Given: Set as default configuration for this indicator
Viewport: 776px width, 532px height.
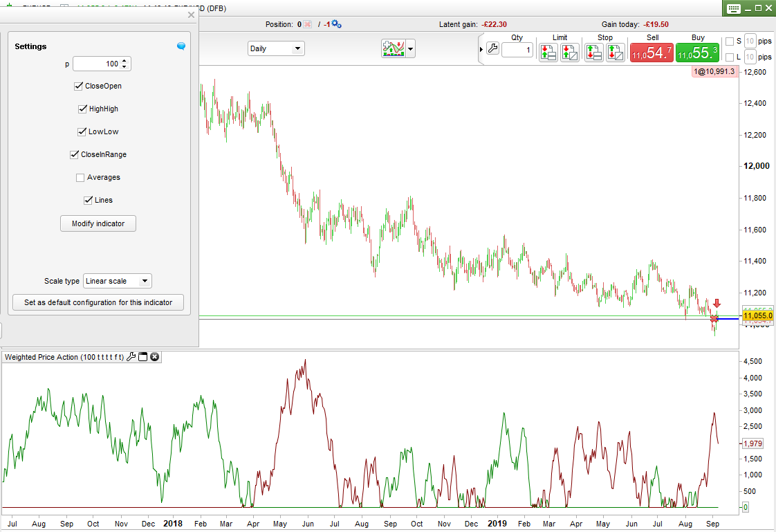Looking at the screenshot, I should [98, 302].
